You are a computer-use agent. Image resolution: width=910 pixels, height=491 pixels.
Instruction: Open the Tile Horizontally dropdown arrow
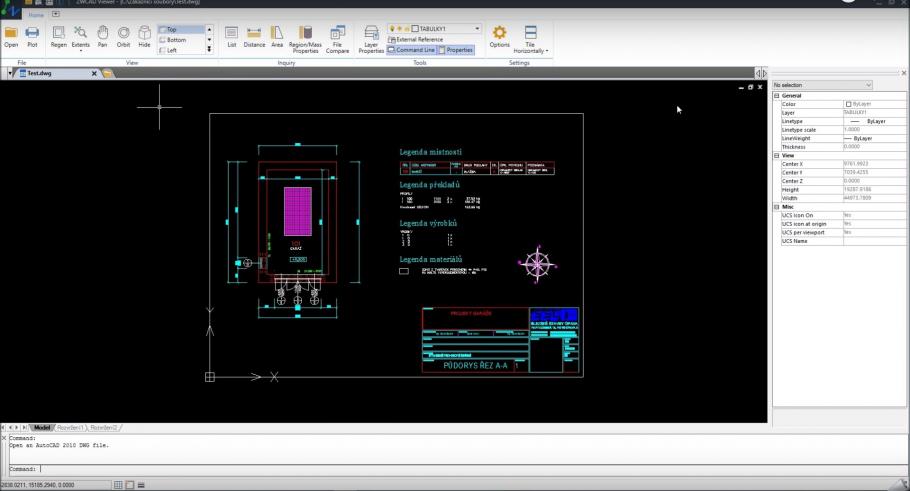coord(547,51)
